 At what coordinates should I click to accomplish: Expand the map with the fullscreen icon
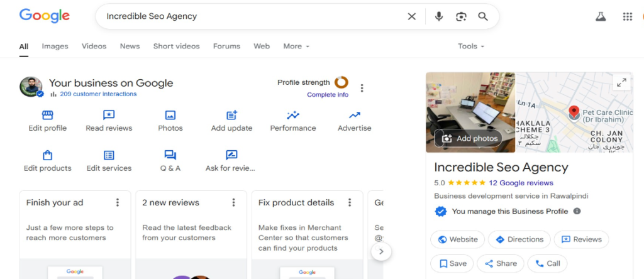point(622,82)
